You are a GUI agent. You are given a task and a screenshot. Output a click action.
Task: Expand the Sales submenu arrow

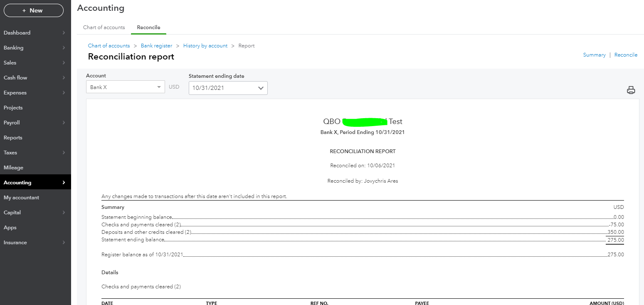pos(64,63)
